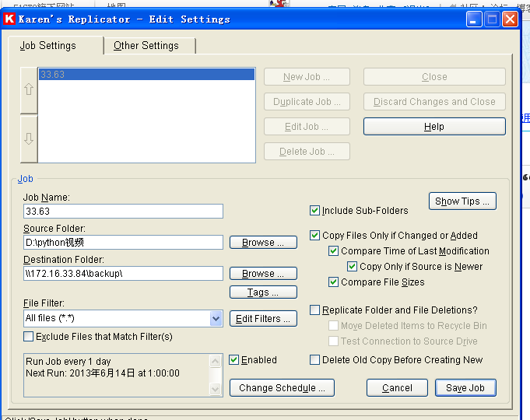Click Change Schedule button
The height and width of the screenshot is (420, 530).
pyautogui.click(x=282, y=387)
